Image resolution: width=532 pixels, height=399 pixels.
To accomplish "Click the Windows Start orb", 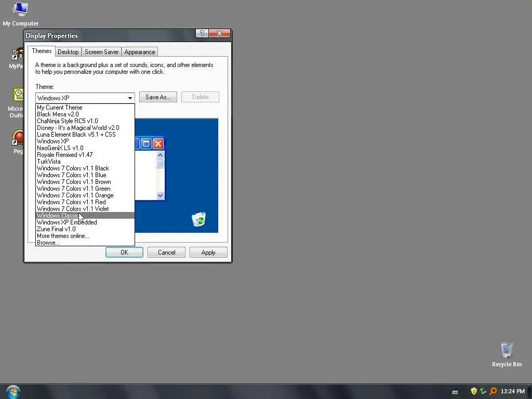I will coord(13,392).
